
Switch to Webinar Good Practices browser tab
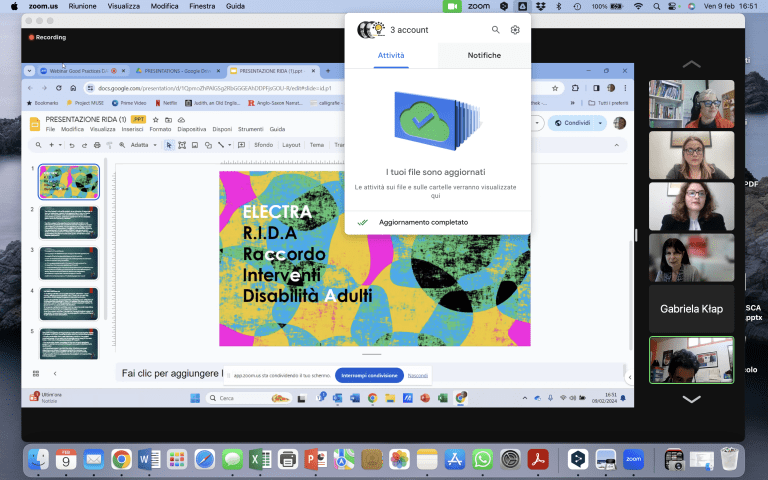pyautogui.click(x=78, y=71)
